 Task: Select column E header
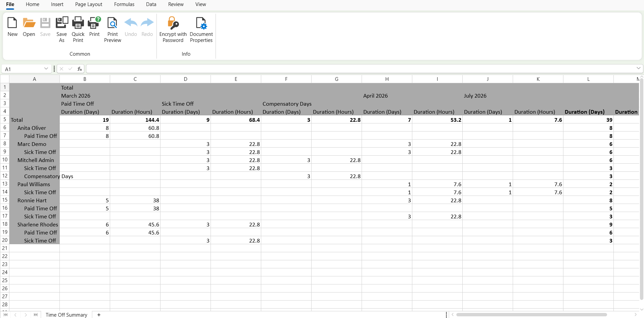236,79
